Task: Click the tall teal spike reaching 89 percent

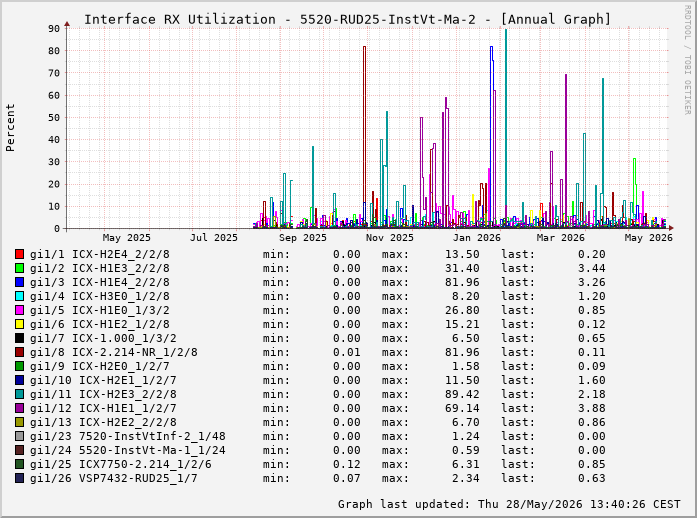Action: point(506,129)
